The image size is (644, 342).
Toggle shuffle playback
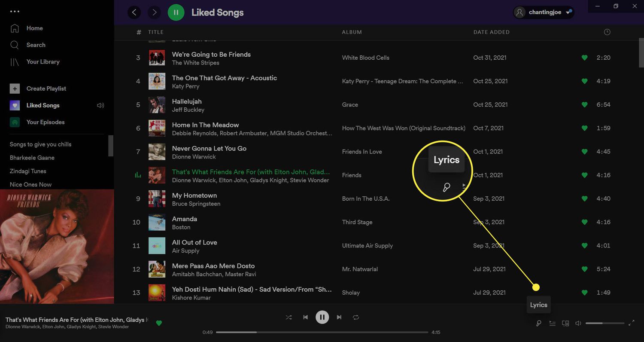click(x=289, y=317)
